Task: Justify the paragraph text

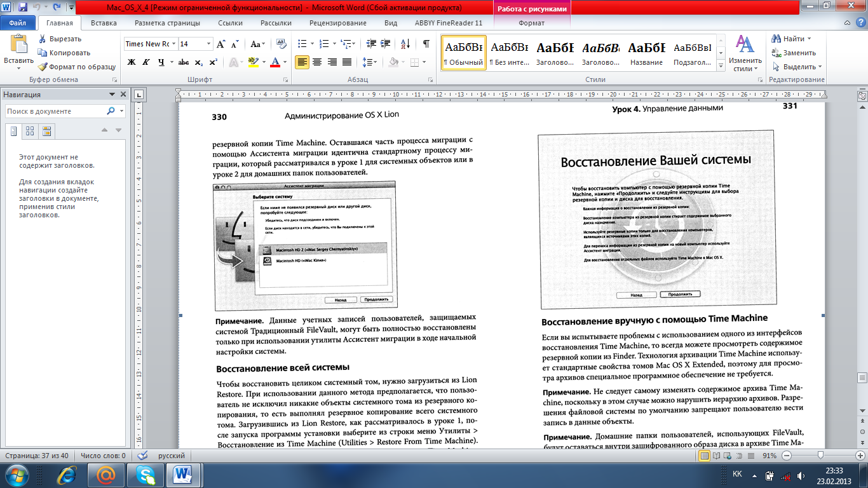Action: coord(347,62)
